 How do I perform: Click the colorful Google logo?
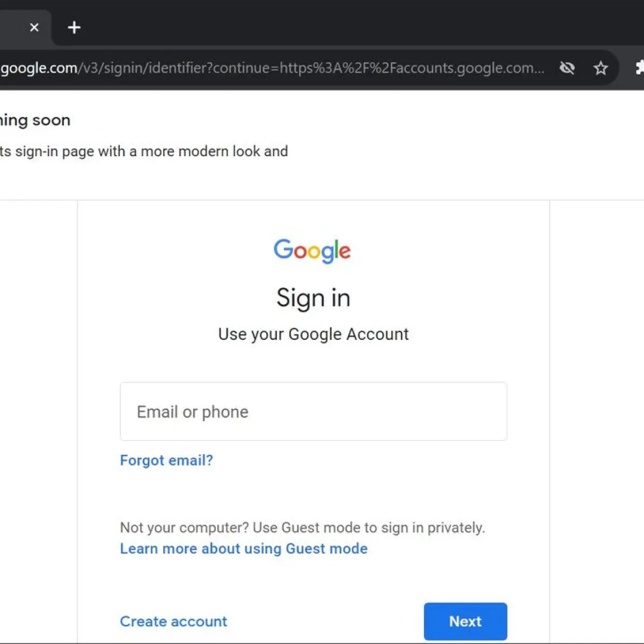pyautogui.click(x=312, y=251)
